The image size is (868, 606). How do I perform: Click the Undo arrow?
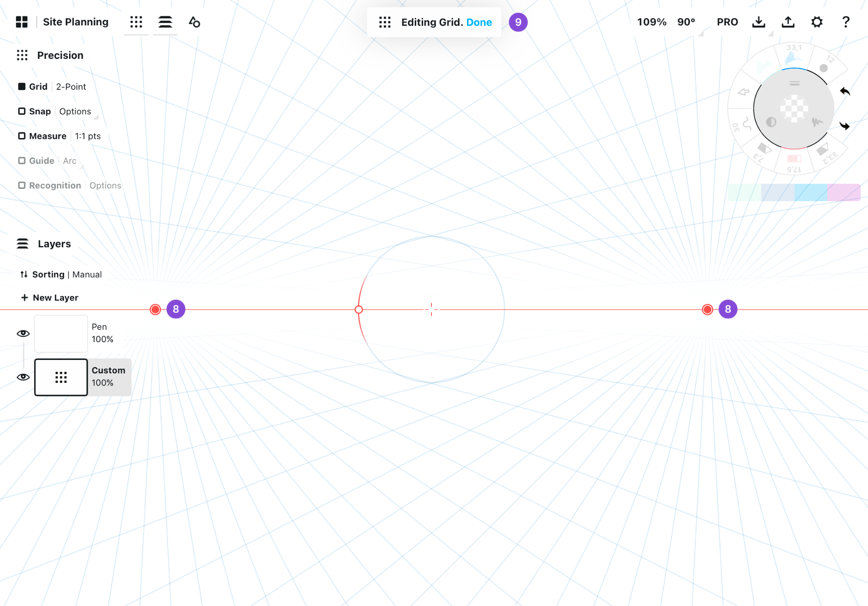pos(845,91)
